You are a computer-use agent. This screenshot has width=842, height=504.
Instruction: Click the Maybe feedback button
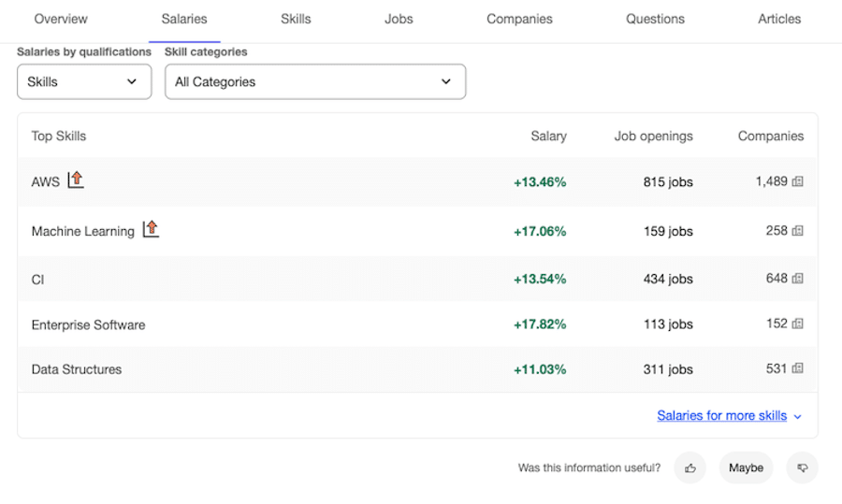point(746,468)
